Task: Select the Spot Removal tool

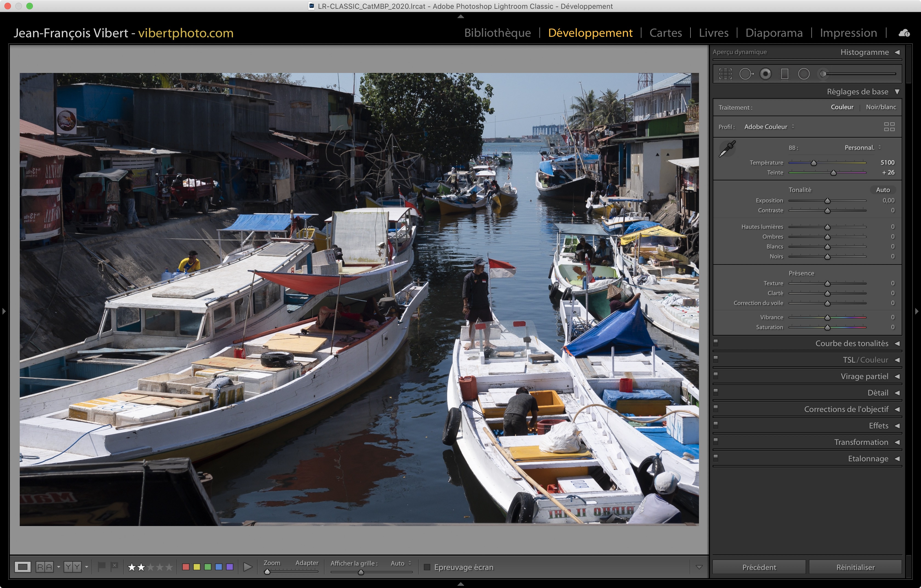Action: pos(746,74)
